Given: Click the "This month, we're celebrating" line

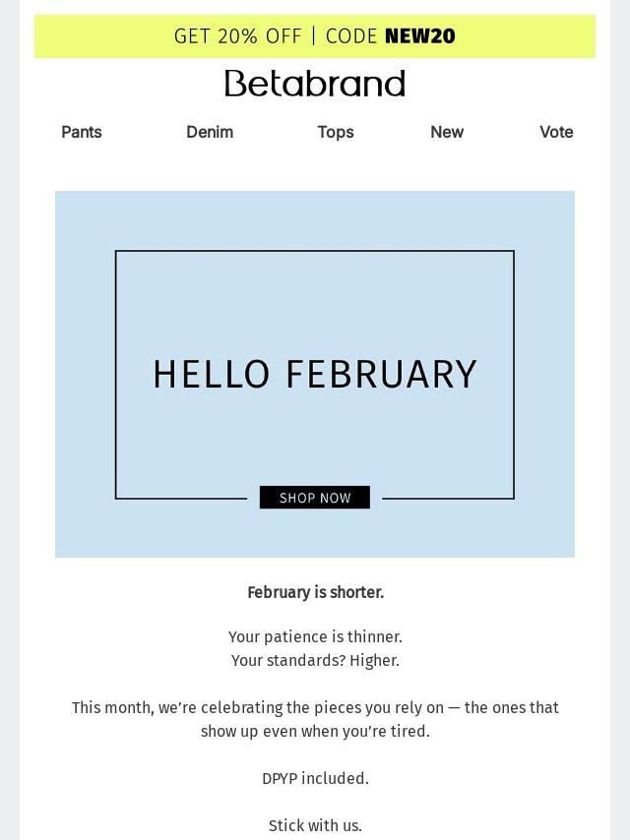Looking at the screenshot, I should click(315, 707).
